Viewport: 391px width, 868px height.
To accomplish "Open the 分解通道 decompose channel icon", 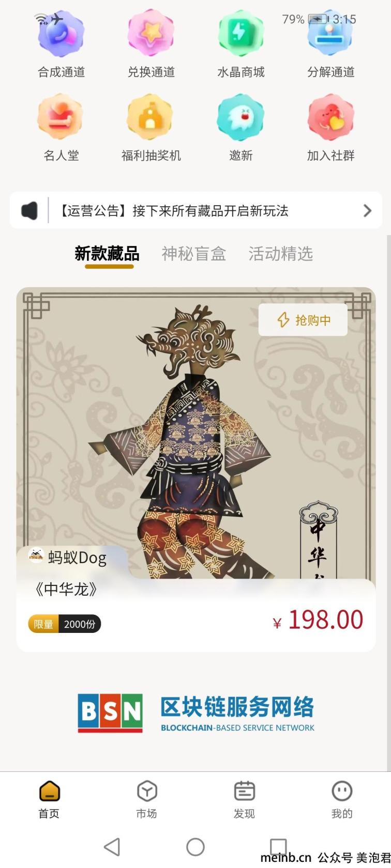I will coord(330,34).
